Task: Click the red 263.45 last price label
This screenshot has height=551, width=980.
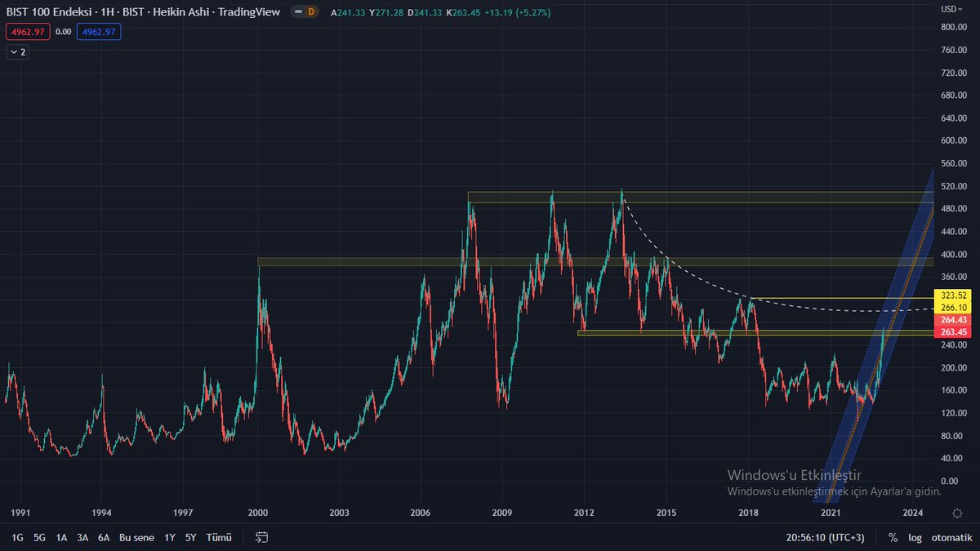Action: (953, 332)
